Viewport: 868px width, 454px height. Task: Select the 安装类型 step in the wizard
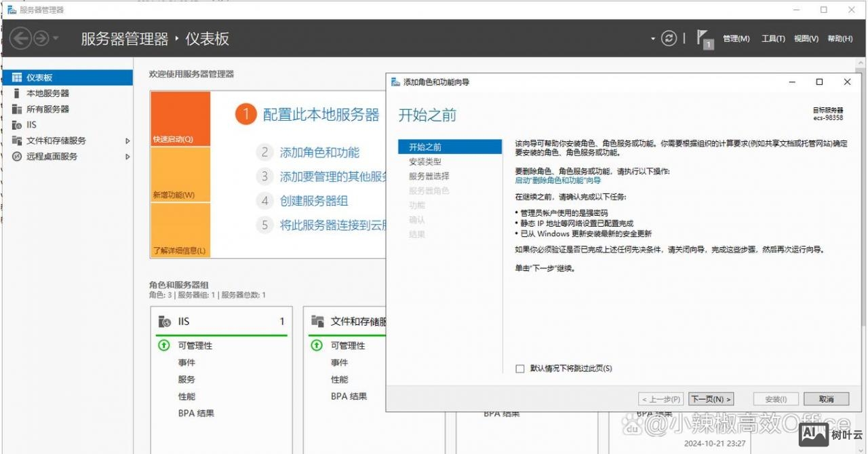point(426,163)
